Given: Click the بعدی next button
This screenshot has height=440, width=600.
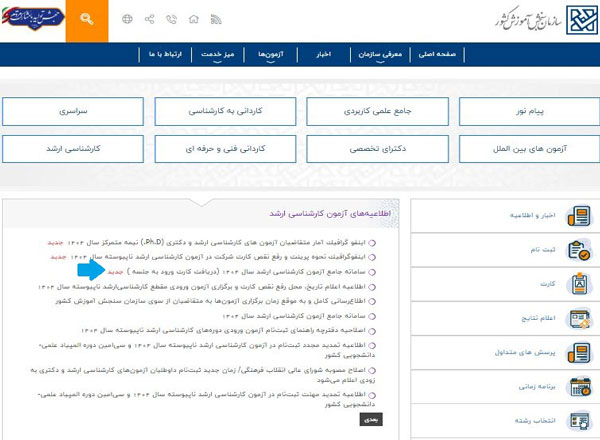Looking at the screenshot, I should [x=371, y=419].
